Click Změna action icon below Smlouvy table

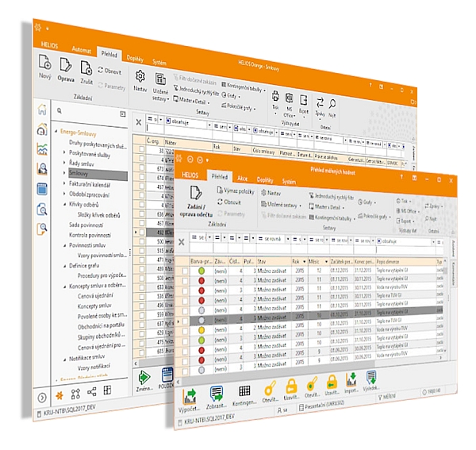point(144,378)
